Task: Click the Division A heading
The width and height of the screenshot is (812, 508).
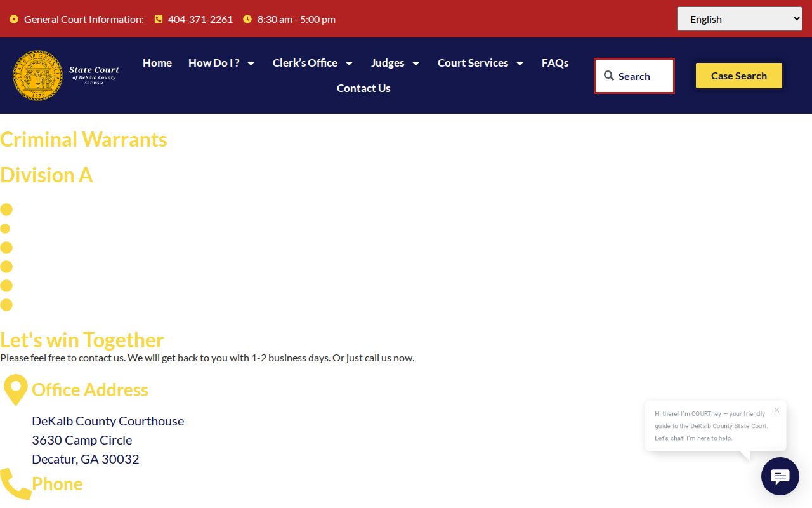Action: point(46,175)
